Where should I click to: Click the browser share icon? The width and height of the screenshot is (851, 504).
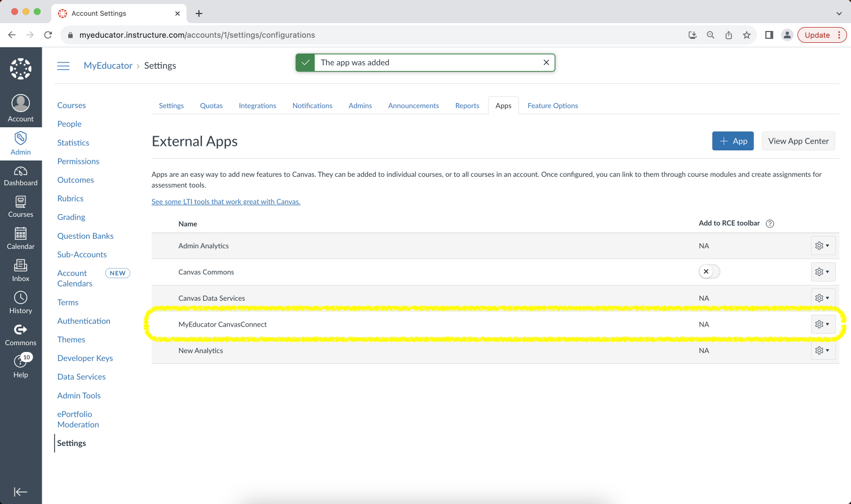coord(729,35)
